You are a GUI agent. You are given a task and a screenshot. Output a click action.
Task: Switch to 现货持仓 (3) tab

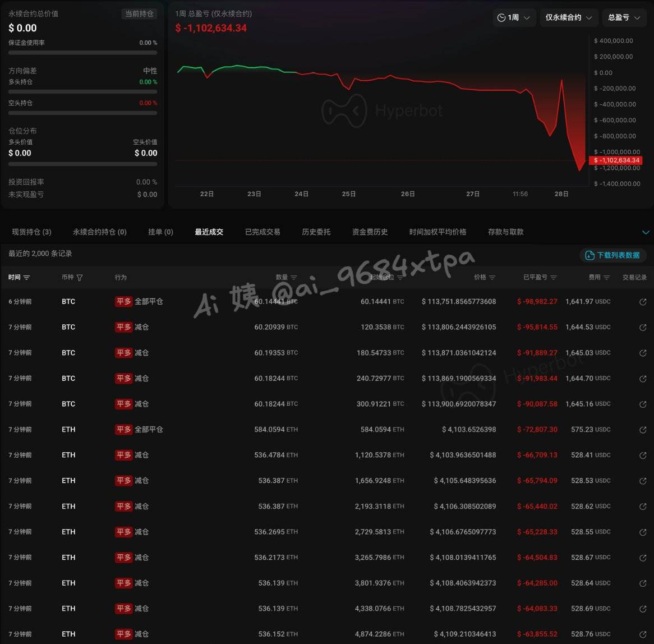(31, 232)
